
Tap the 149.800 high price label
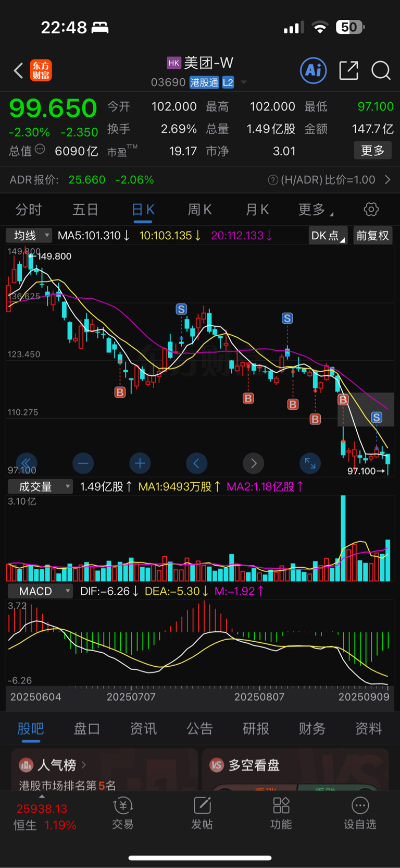click(x=54, y=256)
